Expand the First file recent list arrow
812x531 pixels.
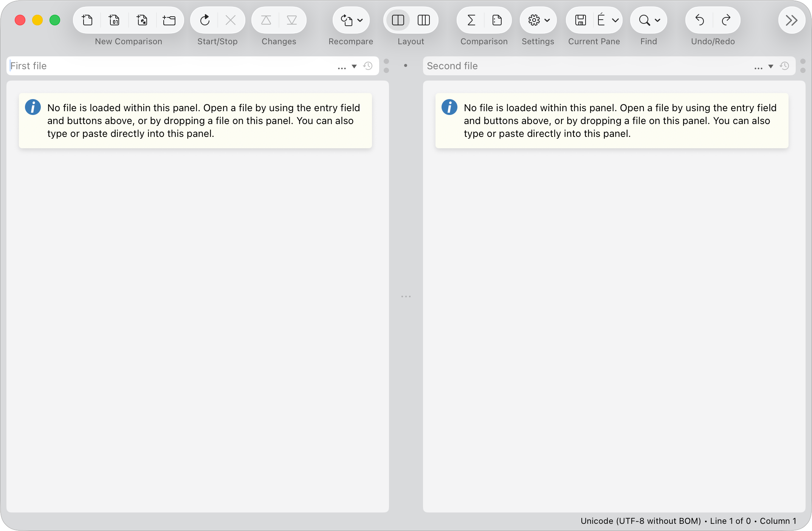[354, 67]
